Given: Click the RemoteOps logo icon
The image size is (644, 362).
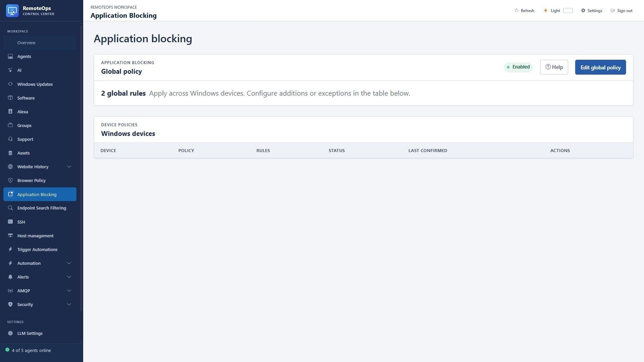Looking at the screenshot, I should point(12,11).
